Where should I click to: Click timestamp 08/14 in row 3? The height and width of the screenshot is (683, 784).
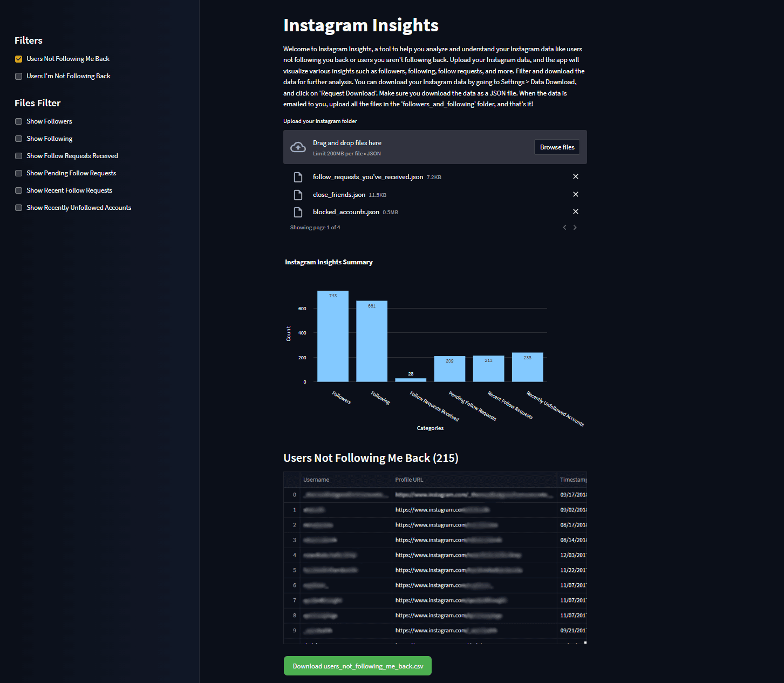[573, 540]
